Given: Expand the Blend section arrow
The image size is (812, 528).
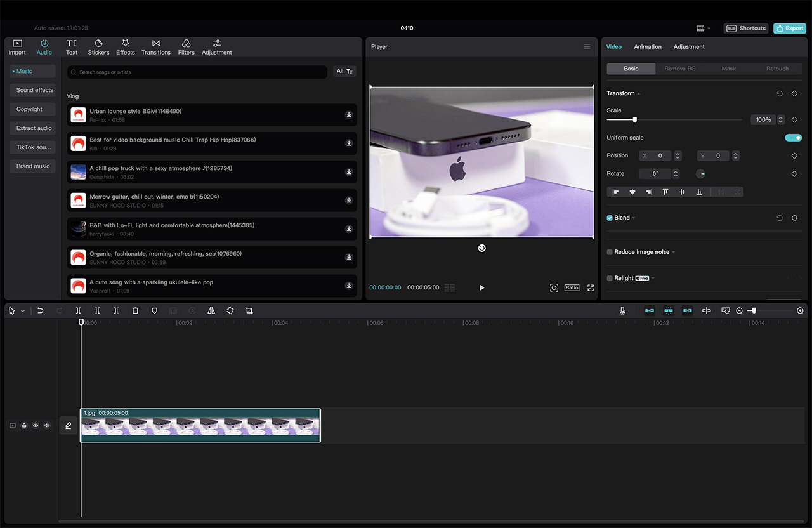Looking at the screenshot, I should (634, 218).
